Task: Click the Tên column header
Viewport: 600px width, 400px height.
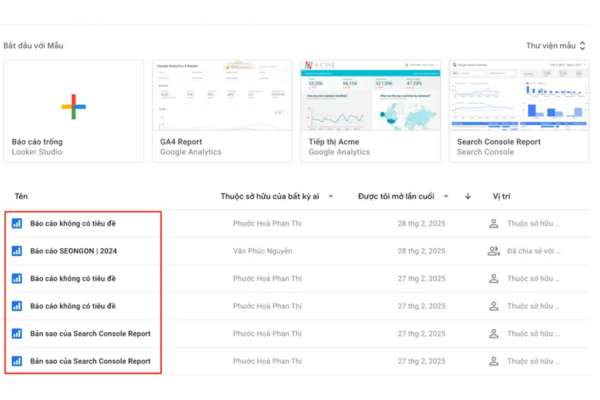Action: click(21, 196)
